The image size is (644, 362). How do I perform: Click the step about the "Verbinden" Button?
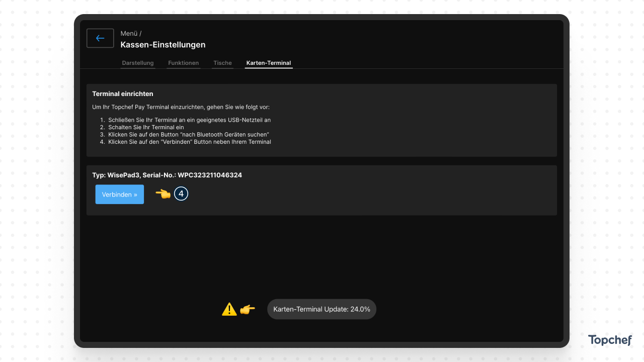(x=190, y=142)
